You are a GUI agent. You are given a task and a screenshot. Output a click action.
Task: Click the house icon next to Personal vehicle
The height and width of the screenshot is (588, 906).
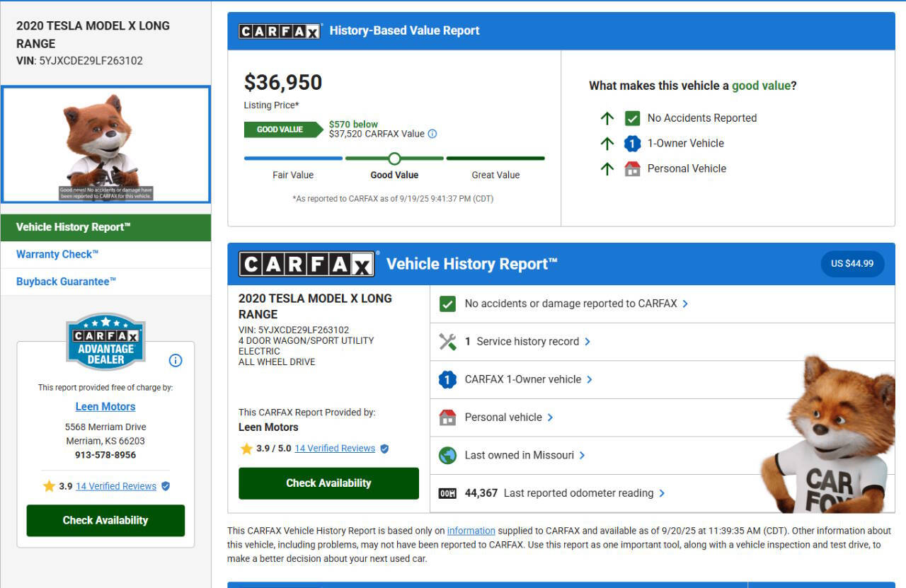[447, 417]
